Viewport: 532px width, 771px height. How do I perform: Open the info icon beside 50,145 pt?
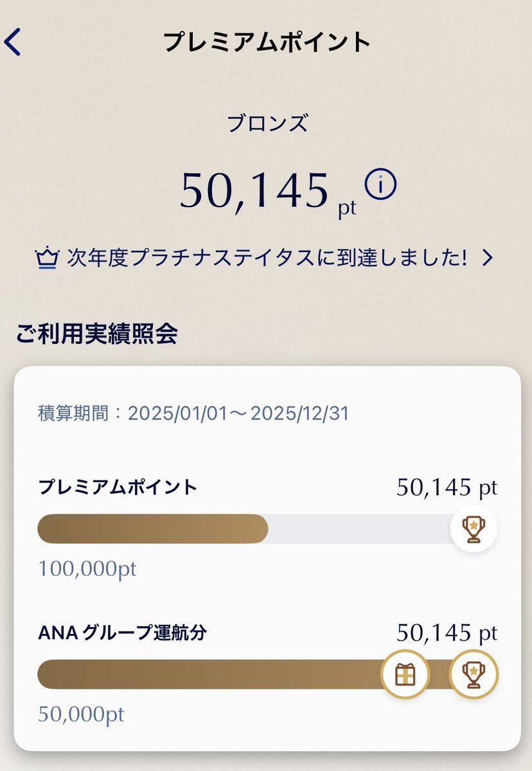pyautogui.click(x=380, y=185)
